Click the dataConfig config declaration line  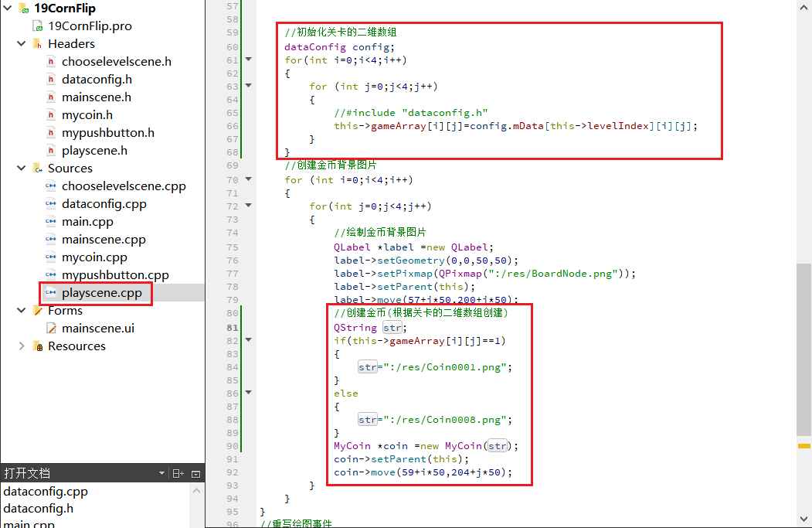coord(339,47)
